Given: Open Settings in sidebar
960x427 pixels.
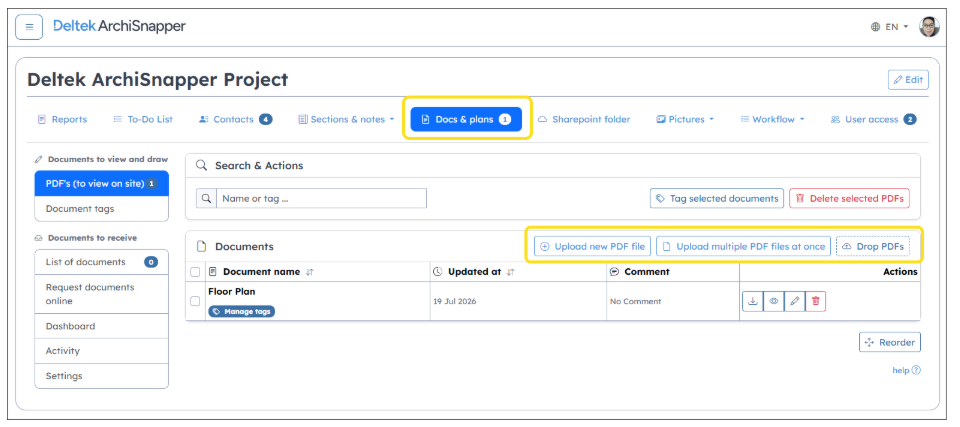Looking at the screenshot, I should [102, 376].
